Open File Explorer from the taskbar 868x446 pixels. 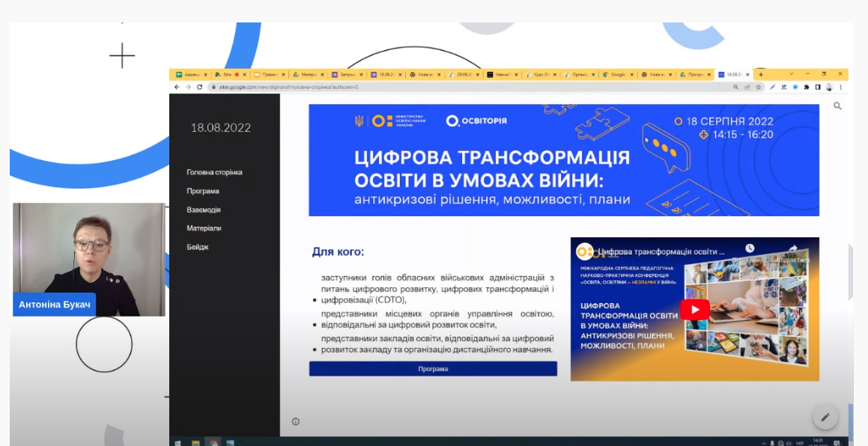195,443
